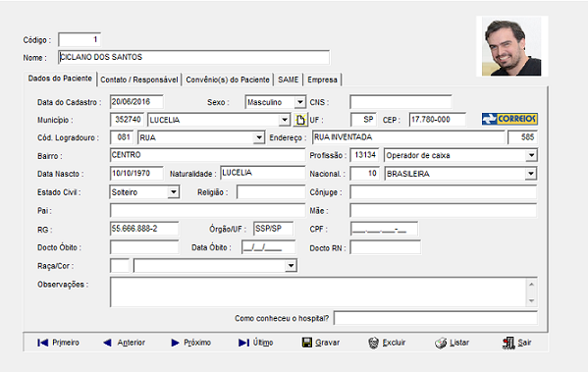This screenshot has width=588, height=372.
Task: Switch to the Contato / Responsável tab
Action: coord(139,80)
